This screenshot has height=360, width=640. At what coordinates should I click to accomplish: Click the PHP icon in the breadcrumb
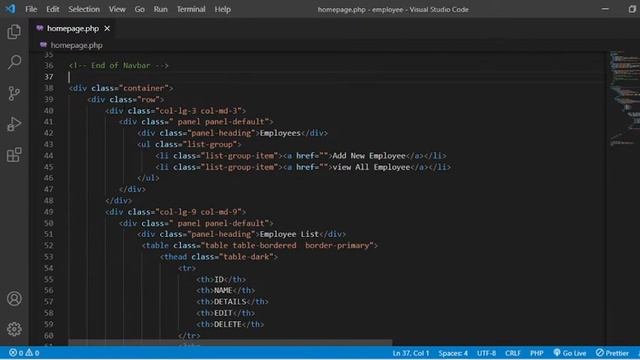(x=43, y=45)
